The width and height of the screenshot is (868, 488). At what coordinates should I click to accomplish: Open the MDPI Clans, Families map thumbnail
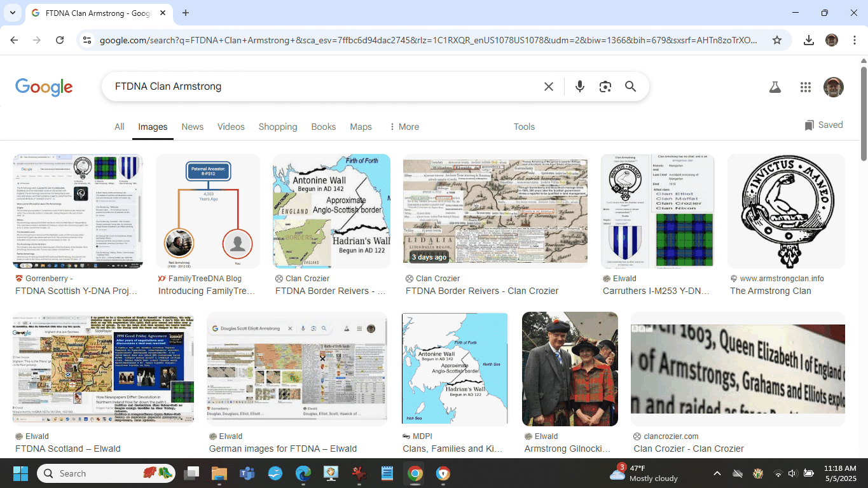point(455,369)
